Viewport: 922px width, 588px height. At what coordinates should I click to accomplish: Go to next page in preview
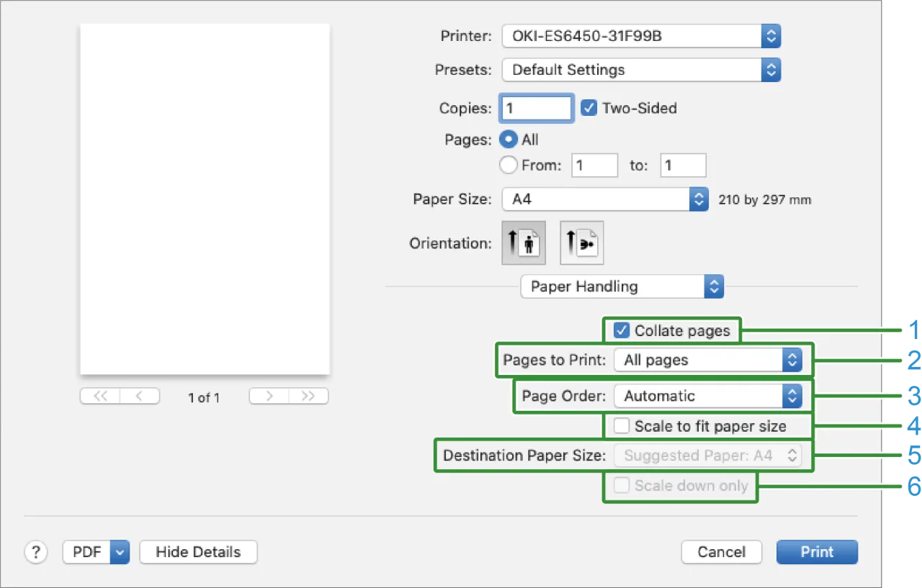click(269, 397)
